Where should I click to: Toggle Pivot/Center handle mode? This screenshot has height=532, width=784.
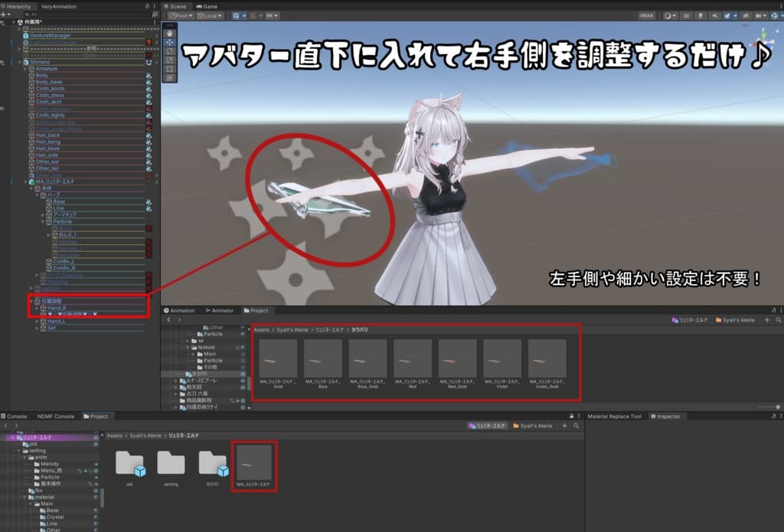pos(180,15)
